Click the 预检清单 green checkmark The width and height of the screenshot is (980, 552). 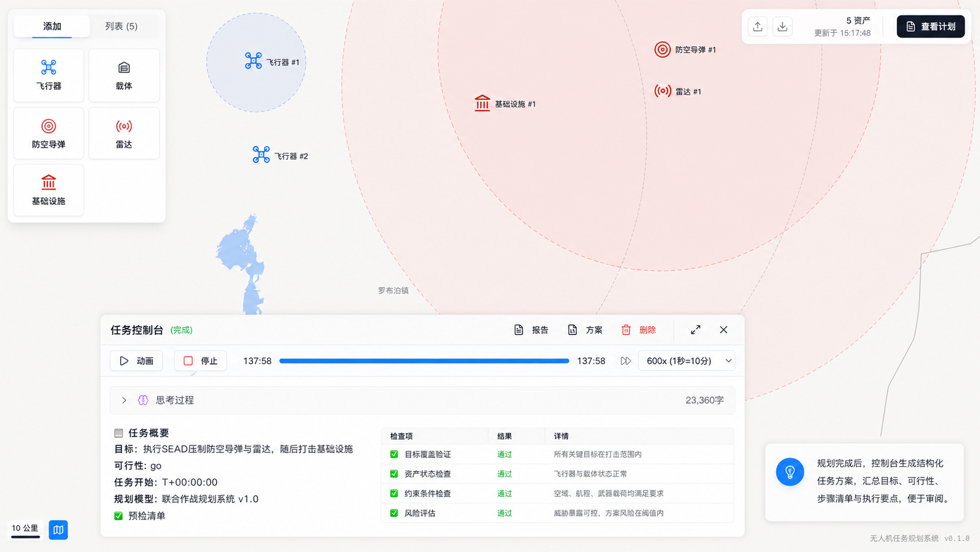[x=118, y=516]
